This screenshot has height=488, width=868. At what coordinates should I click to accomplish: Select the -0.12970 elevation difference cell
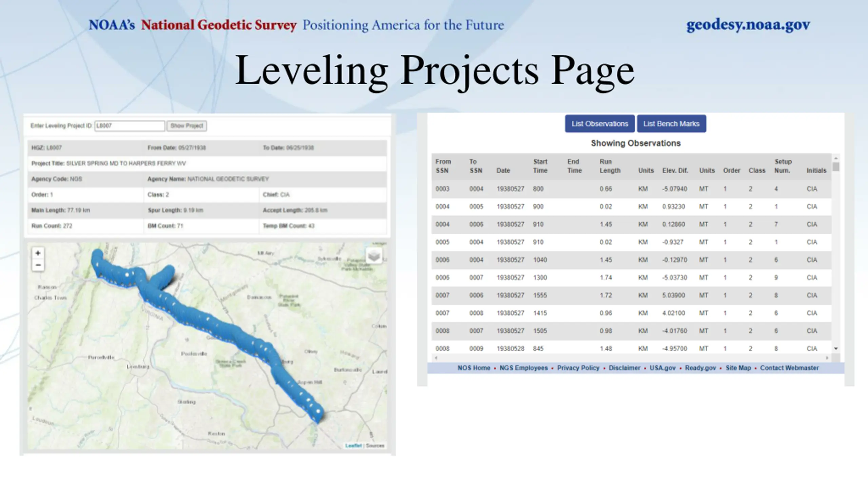click(674, 260)
